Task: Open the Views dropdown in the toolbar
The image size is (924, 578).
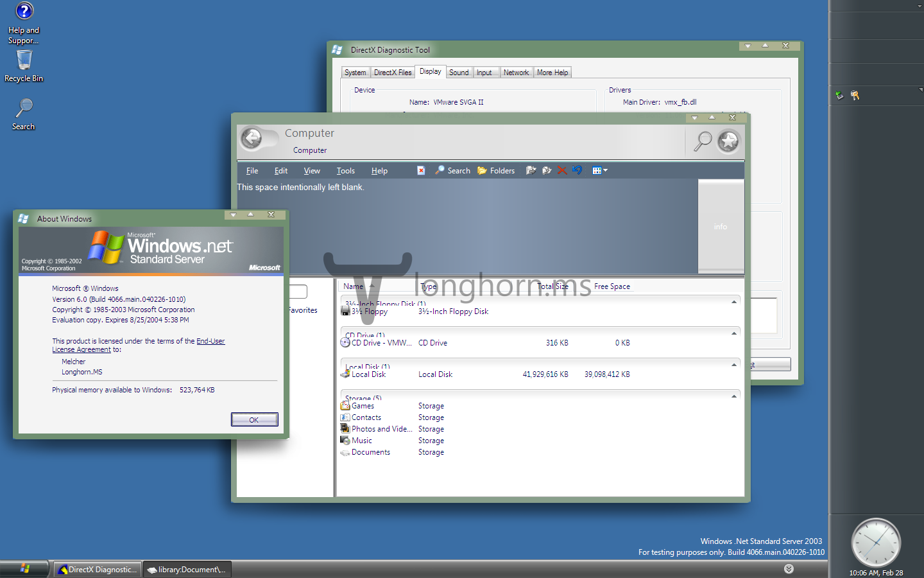Action: tap(600, 170)
